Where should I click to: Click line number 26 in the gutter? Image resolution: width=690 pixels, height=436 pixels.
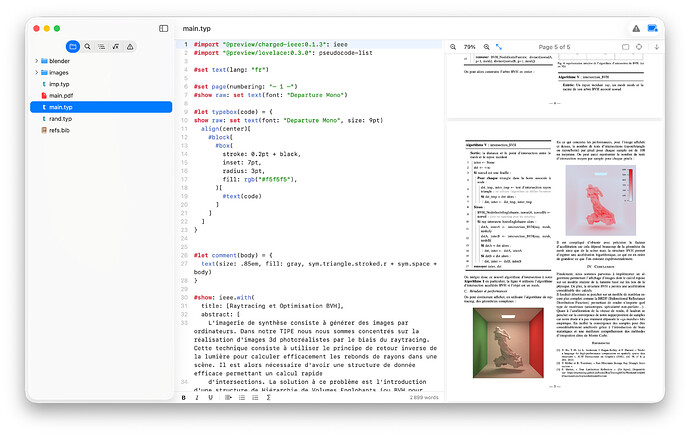tap(184, 255)
